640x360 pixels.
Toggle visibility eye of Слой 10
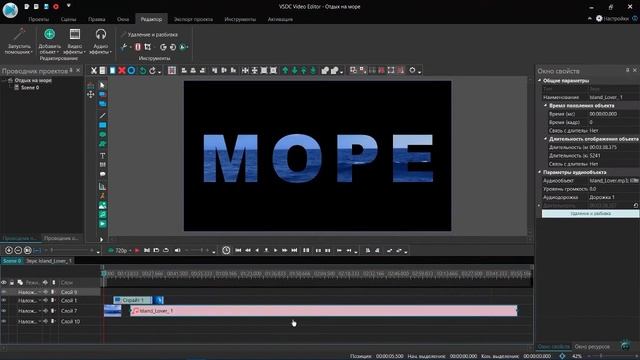pyautogui.click(x=4, y=321)
